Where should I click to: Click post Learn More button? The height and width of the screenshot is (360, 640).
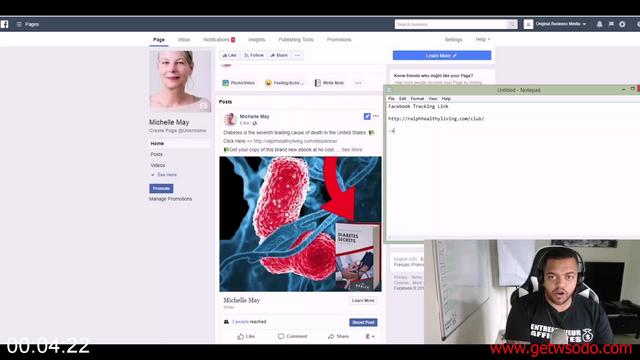click(x=363, y=300)
